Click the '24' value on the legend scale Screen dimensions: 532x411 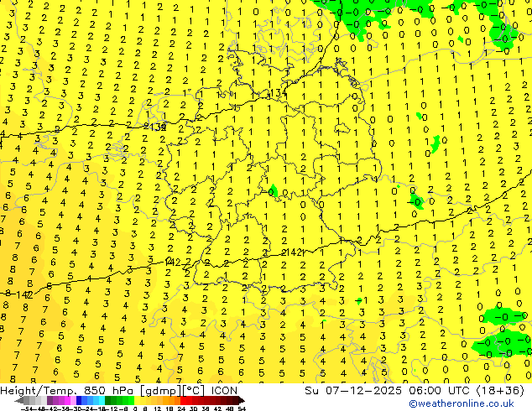click(181, 408)
